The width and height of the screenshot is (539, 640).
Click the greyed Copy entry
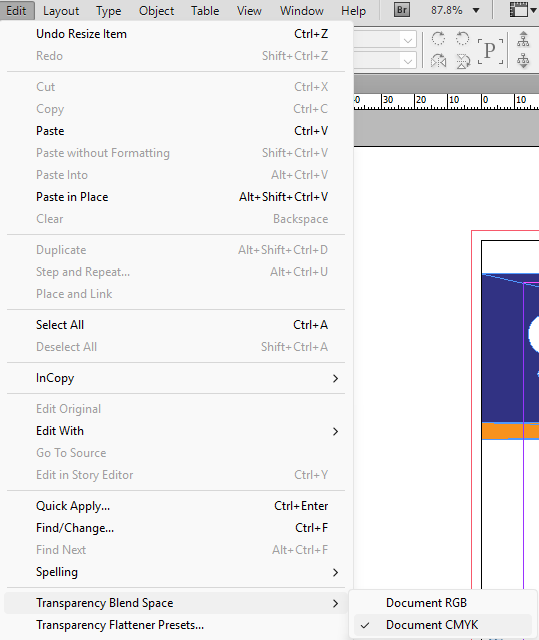click(176, 109)
